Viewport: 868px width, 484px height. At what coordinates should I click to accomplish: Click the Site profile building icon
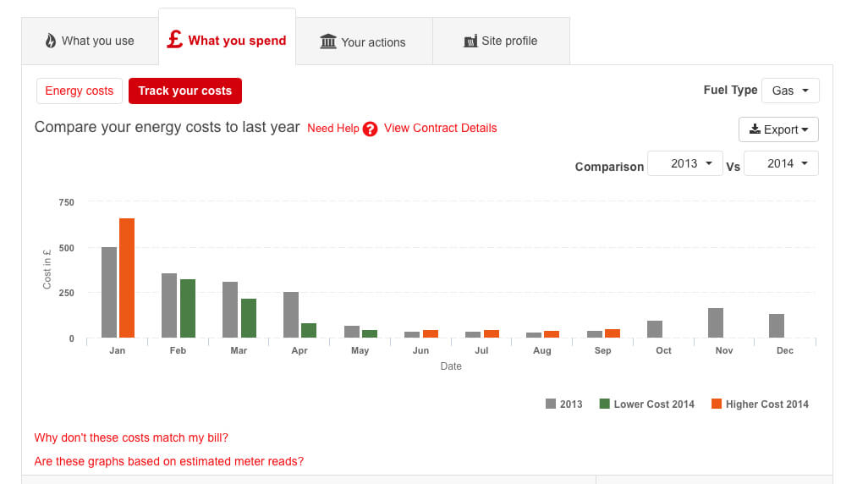coord(470,41)
